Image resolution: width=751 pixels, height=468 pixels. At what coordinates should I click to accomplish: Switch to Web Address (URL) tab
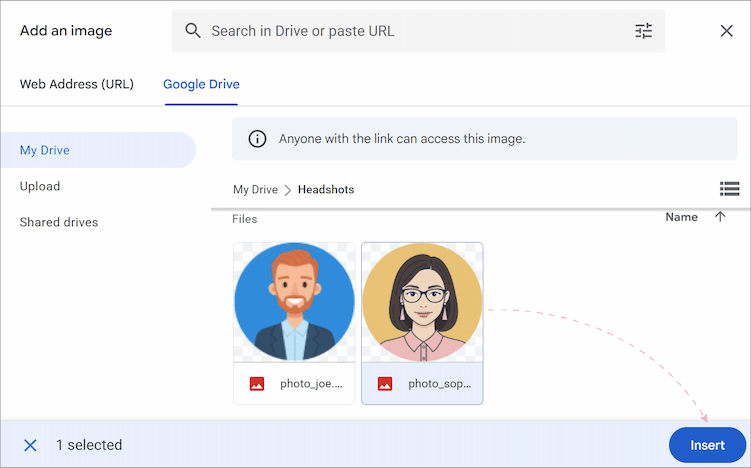(76, 84)
